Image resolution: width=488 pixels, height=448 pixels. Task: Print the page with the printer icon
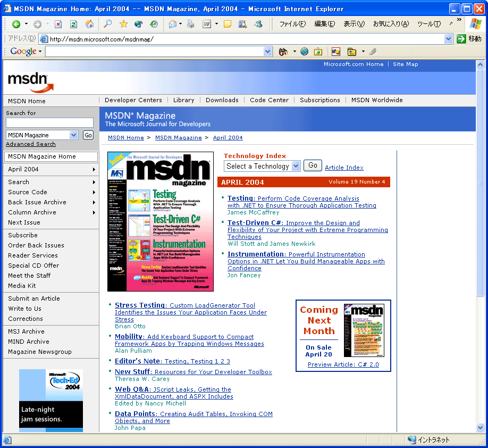coord(191,24)
